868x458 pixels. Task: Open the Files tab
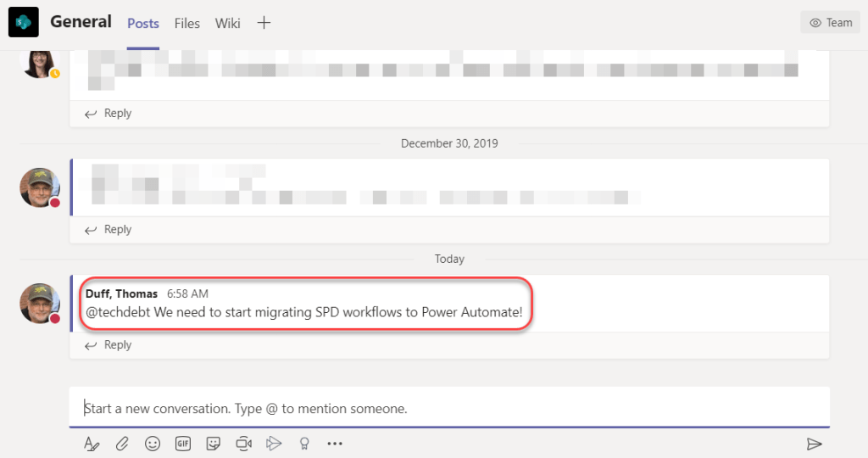pyautogui.click(x=187, y=23)
